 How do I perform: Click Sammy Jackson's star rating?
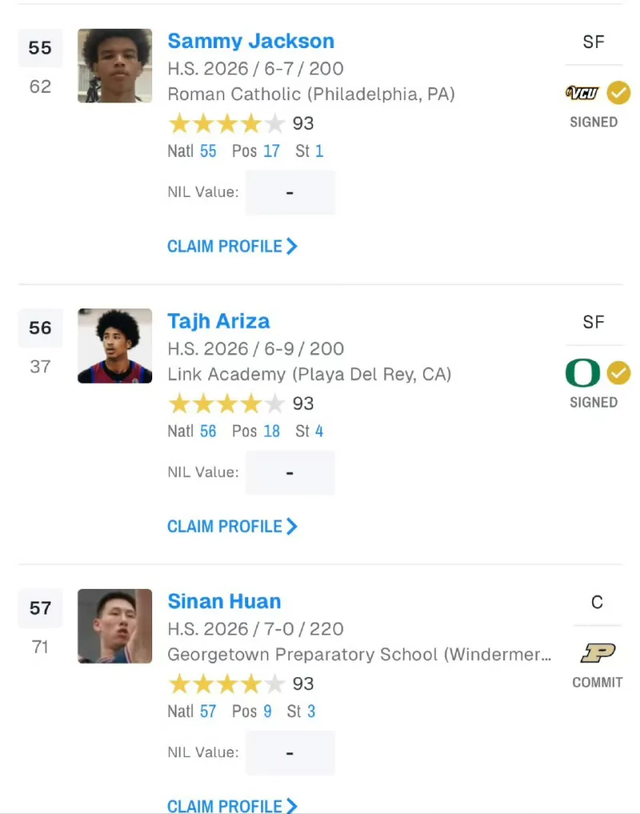(x=227, y=124)
